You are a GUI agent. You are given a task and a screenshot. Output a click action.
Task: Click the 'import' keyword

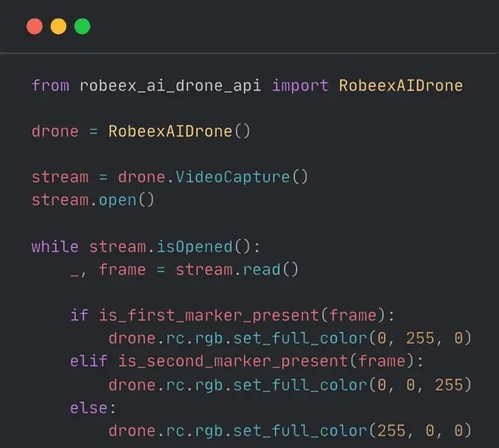pos(300,86)
